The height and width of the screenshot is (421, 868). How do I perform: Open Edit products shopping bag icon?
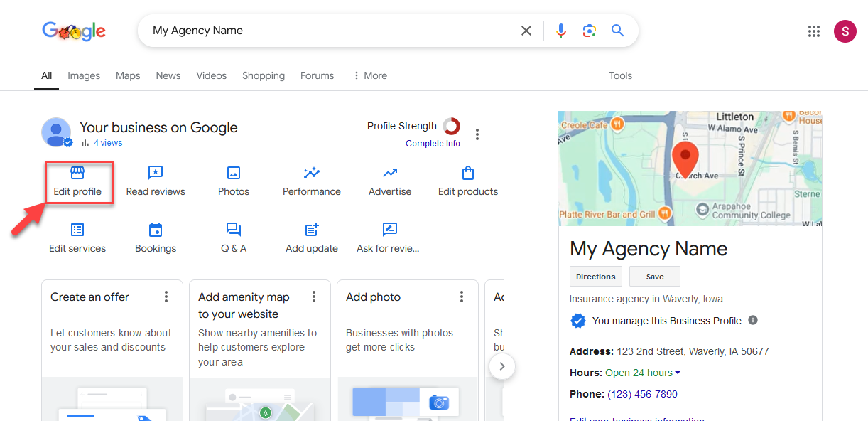[x=468, y=173]
